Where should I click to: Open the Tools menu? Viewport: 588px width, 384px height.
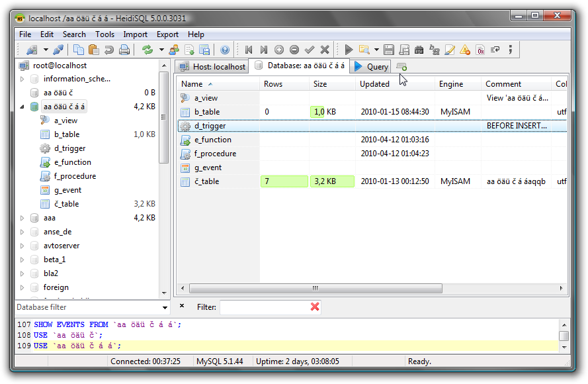click(105, 34)
